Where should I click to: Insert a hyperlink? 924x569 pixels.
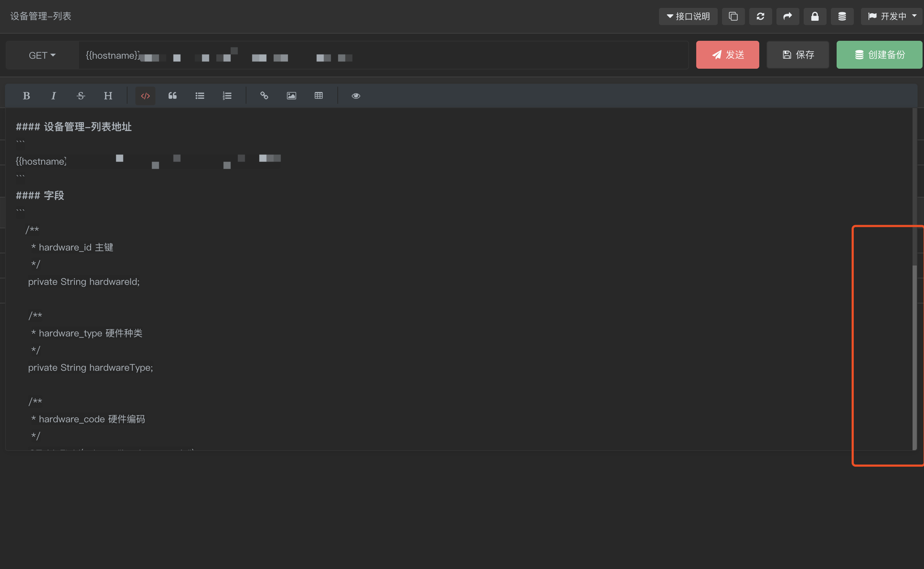[x=264, y=96]
